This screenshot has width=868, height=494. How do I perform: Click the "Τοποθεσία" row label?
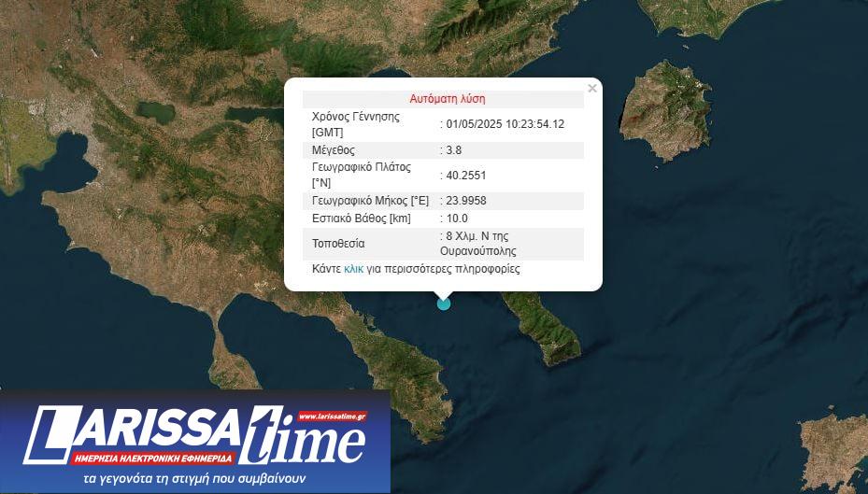tap(338, 244)
